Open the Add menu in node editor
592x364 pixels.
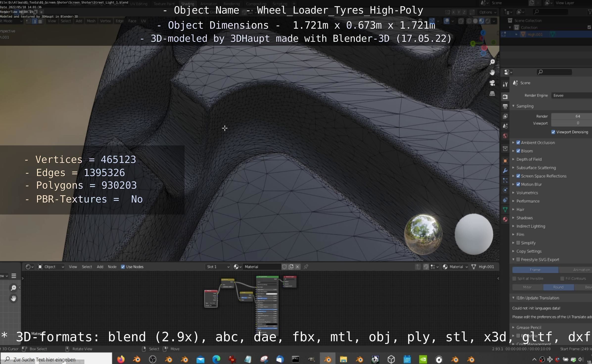pyautogui.click(x=100, y=267)
